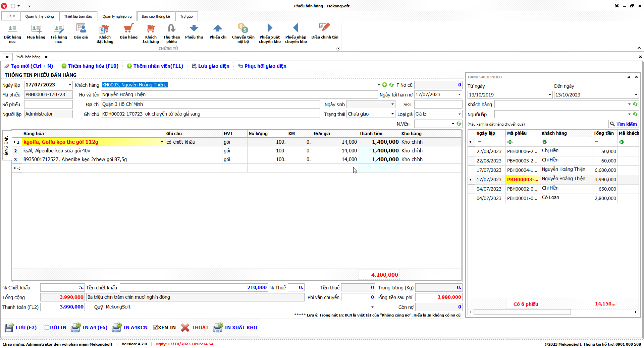Click the LƯU (F2) save button

[x=20, y=328]
